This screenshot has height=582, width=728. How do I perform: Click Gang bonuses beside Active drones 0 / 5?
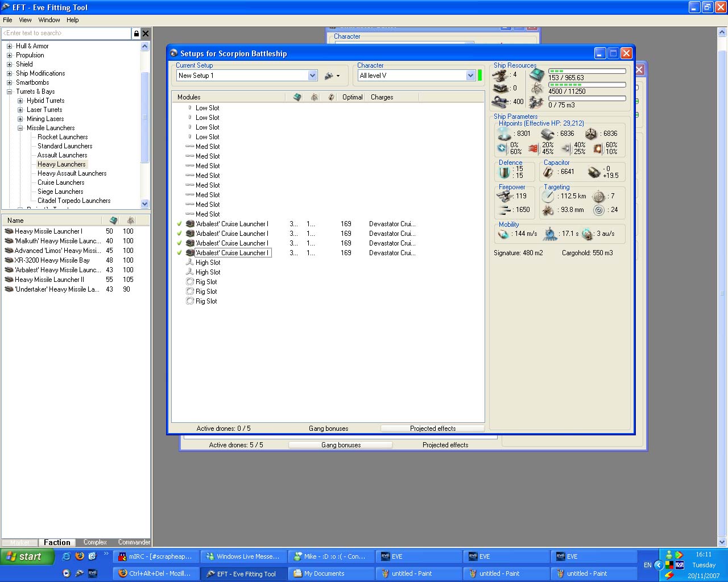click(328, 429)
